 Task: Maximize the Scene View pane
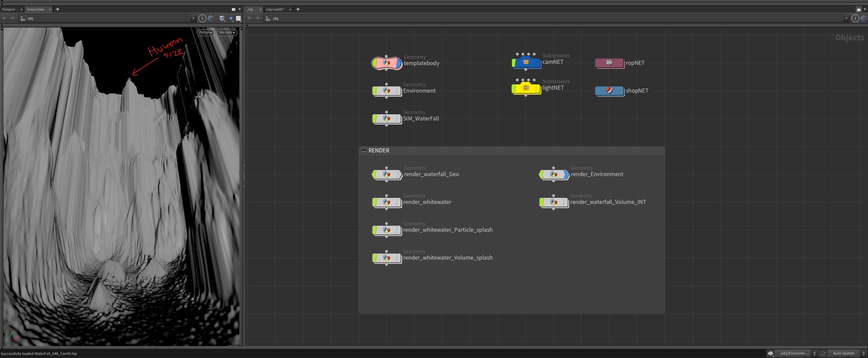(233, 10)
